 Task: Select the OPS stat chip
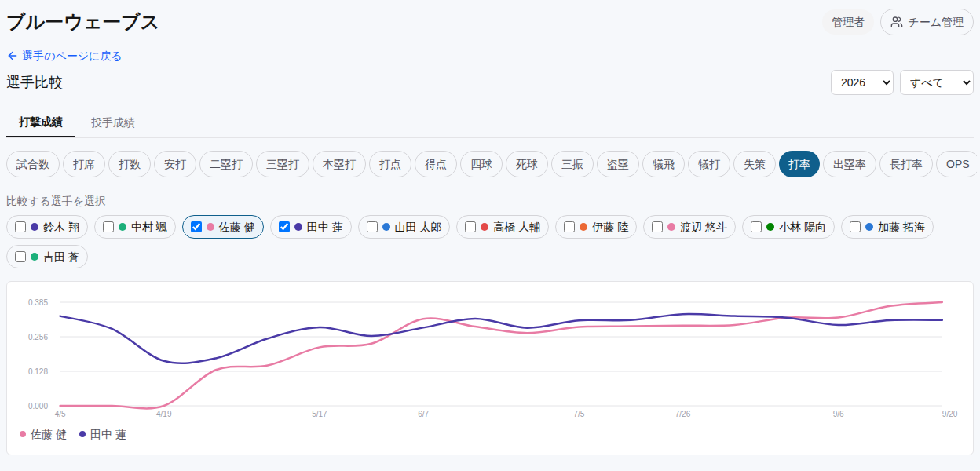coord(957,164)
